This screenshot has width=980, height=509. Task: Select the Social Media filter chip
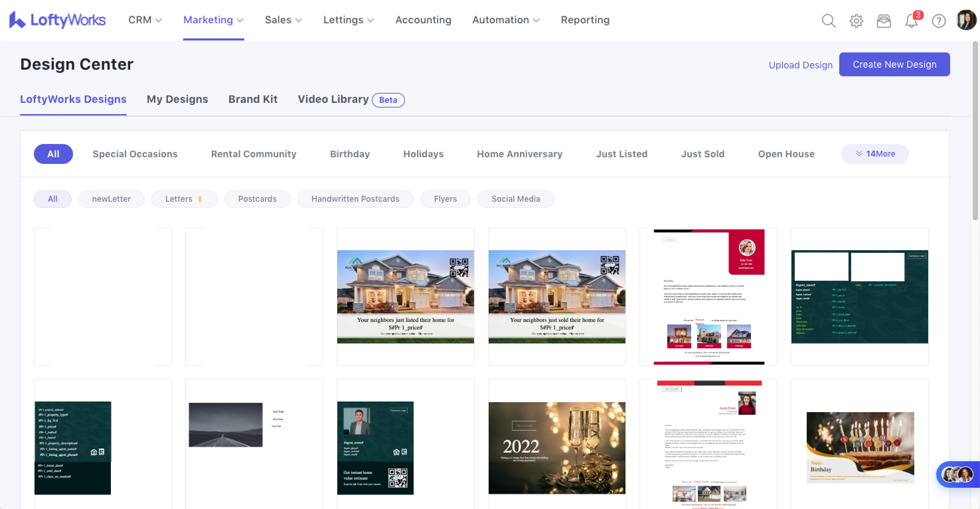pos(515,199)
